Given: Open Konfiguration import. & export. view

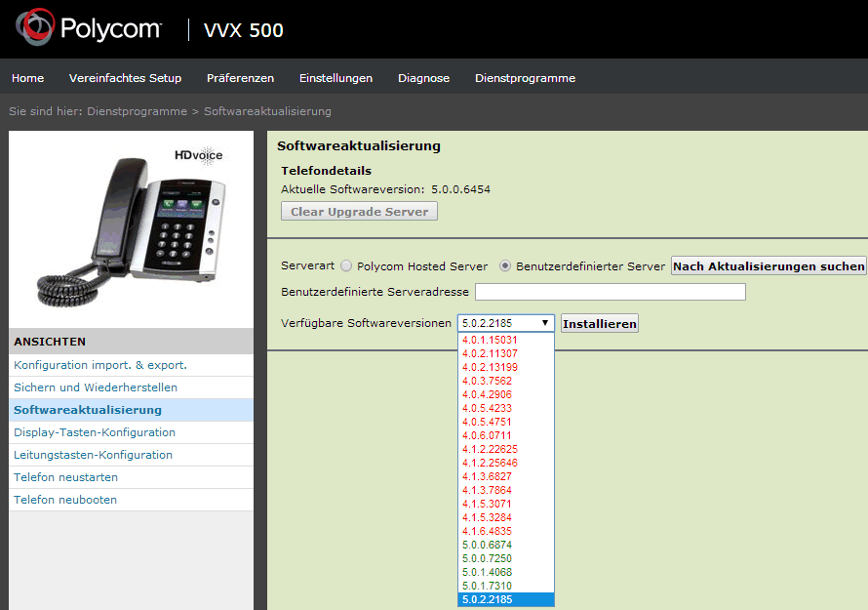Looking at the screenshot, I should tap(132, 365).
